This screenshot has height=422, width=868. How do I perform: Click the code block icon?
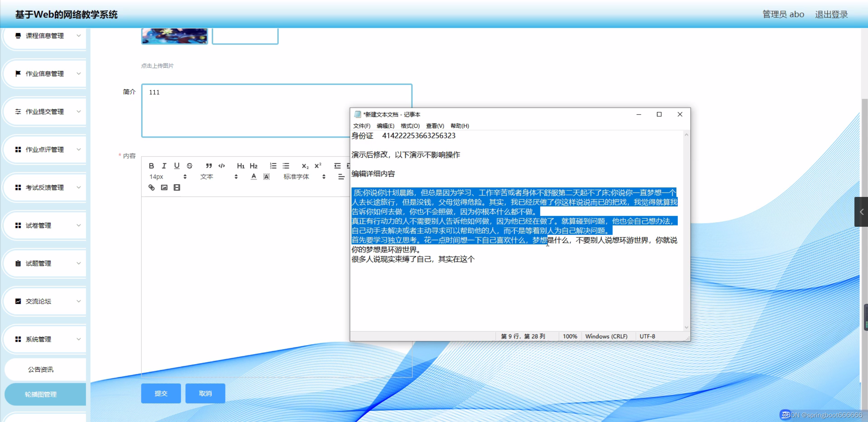(222, 166)
